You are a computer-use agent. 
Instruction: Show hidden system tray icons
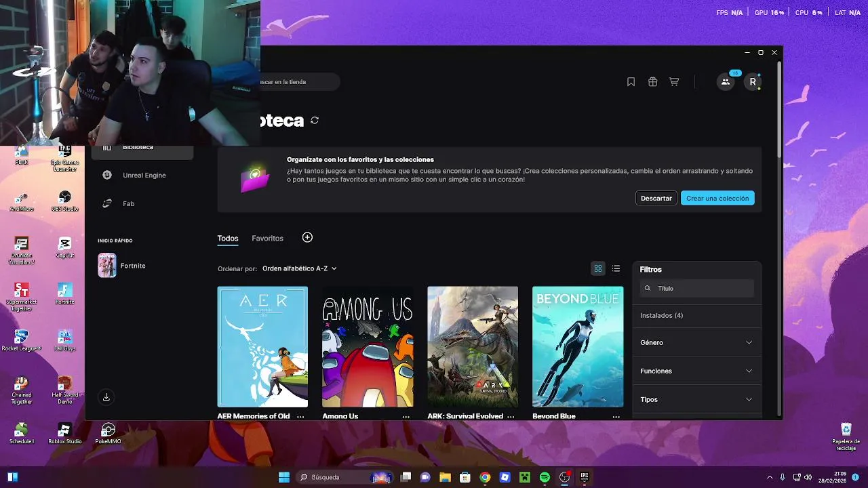click(x=769, y=477)
